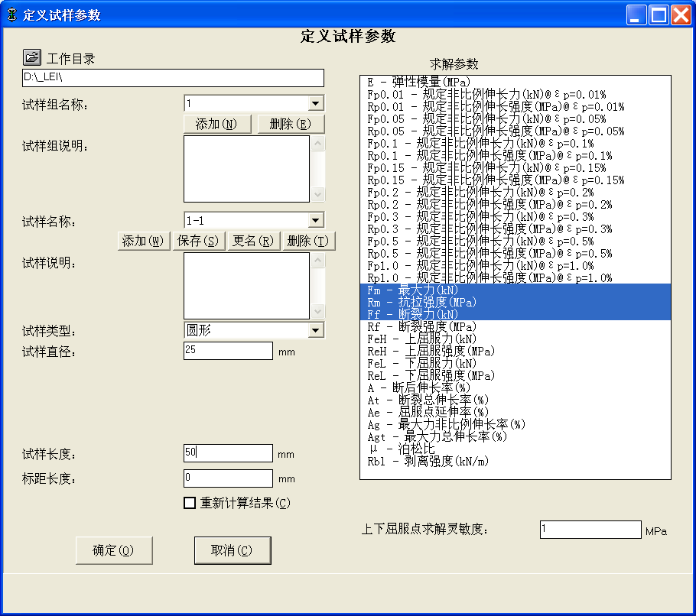Click the 添加(N) button for sample group
This screenshot has width=696, height=616.
point(217,124)
